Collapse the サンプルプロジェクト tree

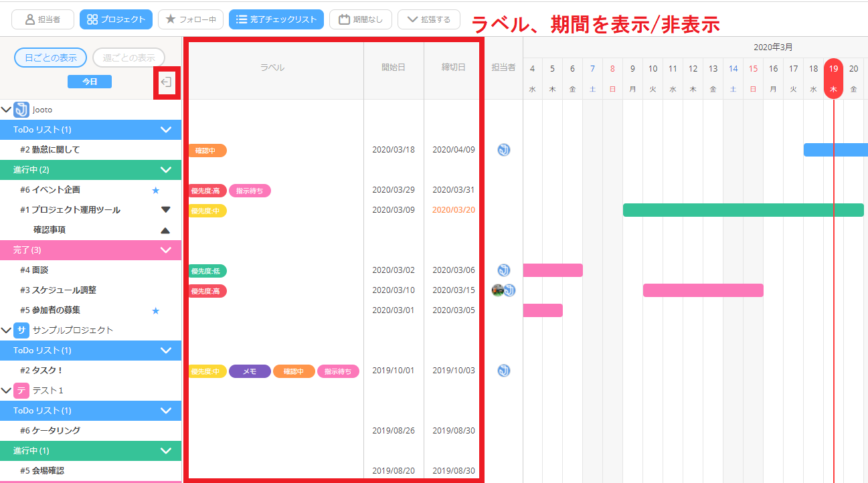coord(7,330)
